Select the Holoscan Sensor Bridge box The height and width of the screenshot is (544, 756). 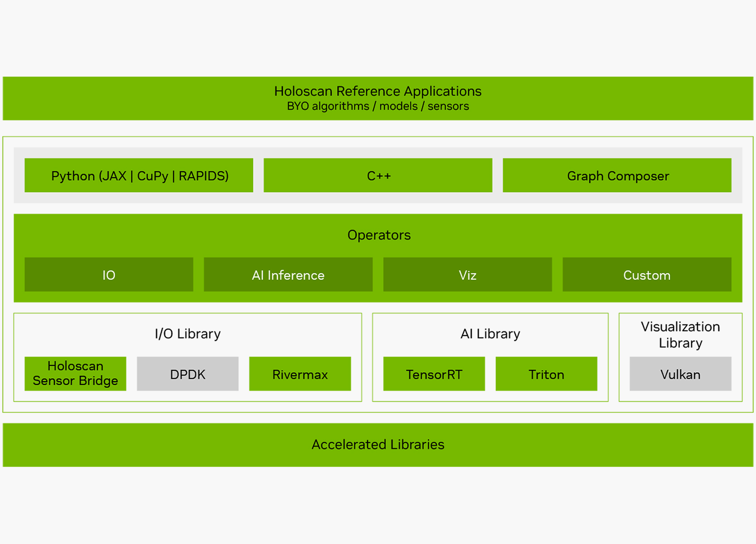click(x=75, y=374)
